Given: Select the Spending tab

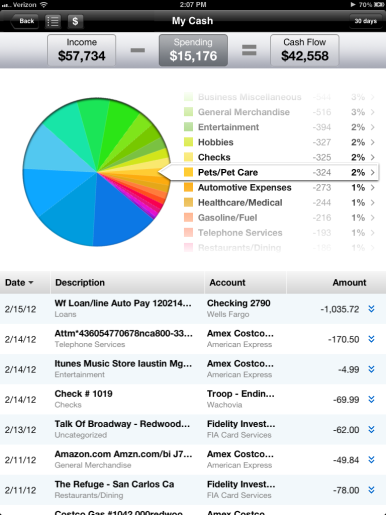Looking at the screenshot, I should 193,50.
